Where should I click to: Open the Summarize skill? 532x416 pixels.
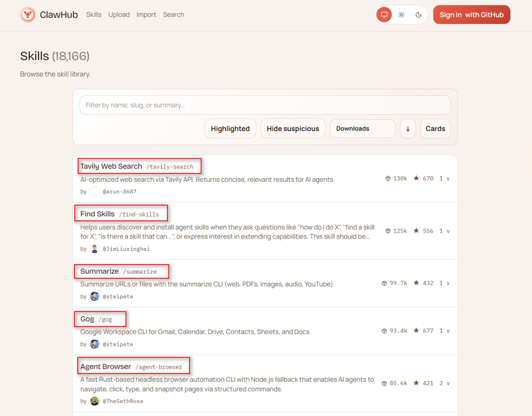coord(100,271)
